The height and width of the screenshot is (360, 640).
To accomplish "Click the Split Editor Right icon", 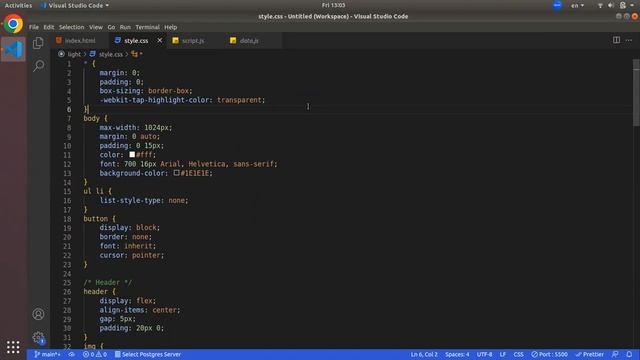I will (x=616, y=40).
